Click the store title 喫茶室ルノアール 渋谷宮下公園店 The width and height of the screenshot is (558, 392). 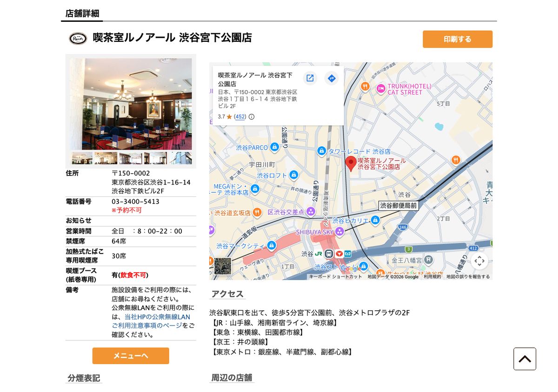(173, 38)
